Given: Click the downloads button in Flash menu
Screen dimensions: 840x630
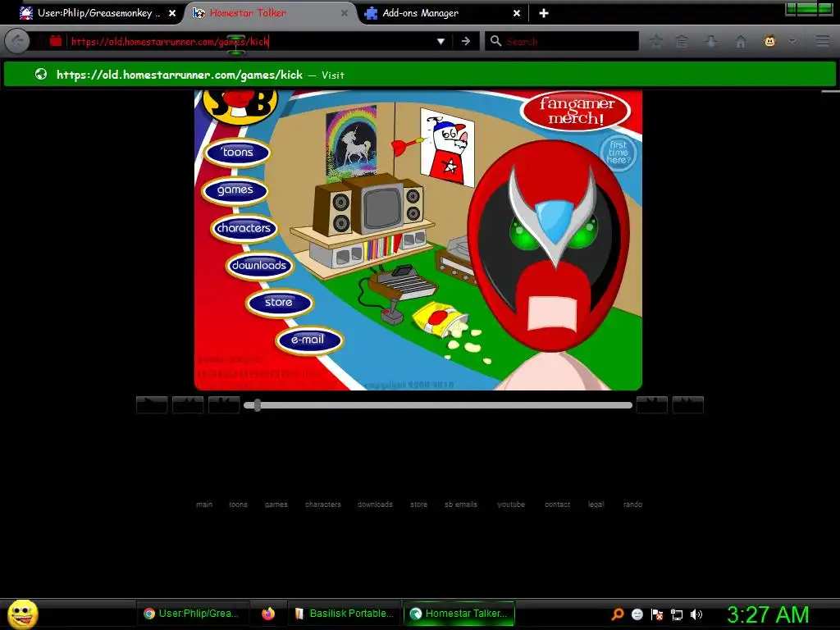Looking at the screenshot, I should click(259, 266).
